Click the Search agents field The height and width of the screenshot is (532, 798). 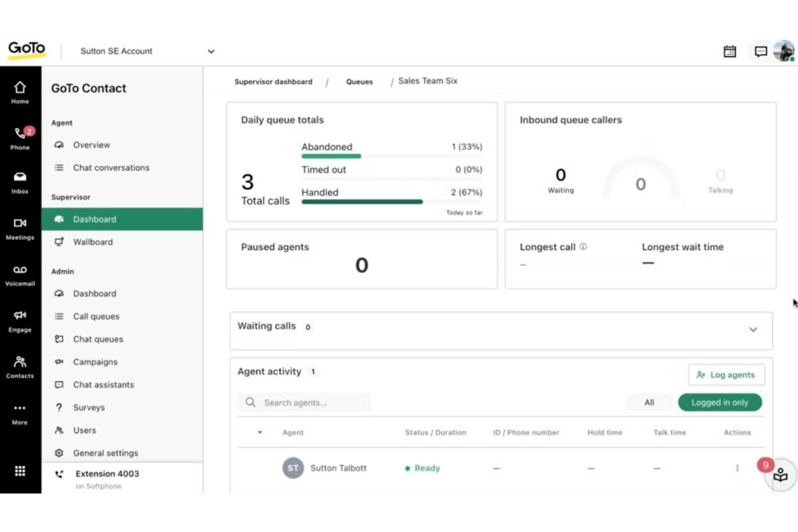click(304, 403)
